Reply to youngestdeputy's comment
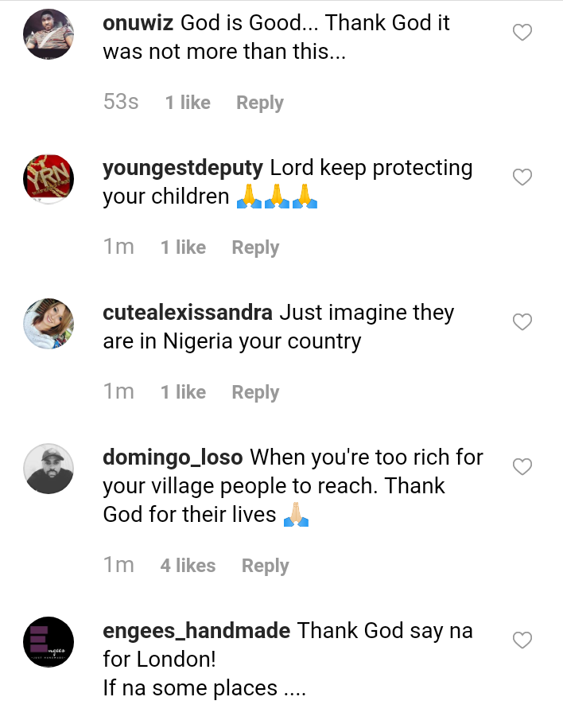563x728 pixels. pyautogui.click(x=255, y=247)
